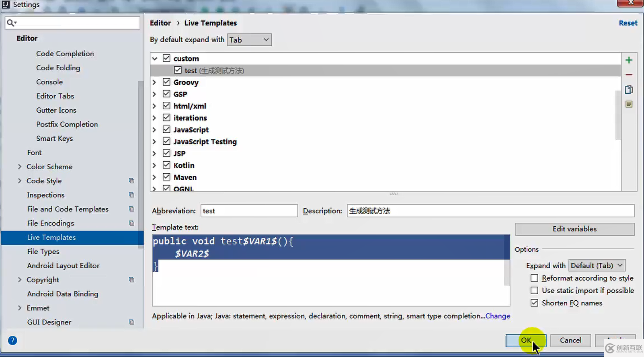Click the Reset link
The image size is (644, 357).
(628, 23)
